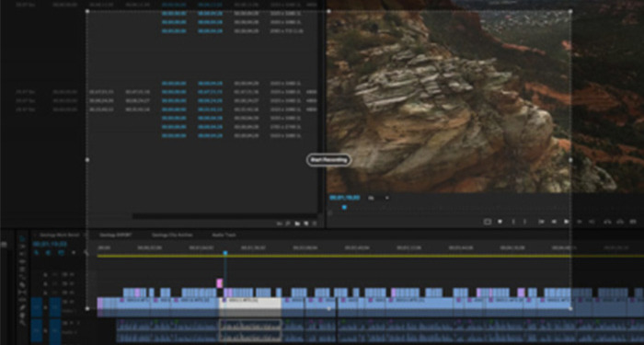Screen dimensions: 644x345
Task: Click the blue timeline timecode field
Action: click(x=50, y=244)
